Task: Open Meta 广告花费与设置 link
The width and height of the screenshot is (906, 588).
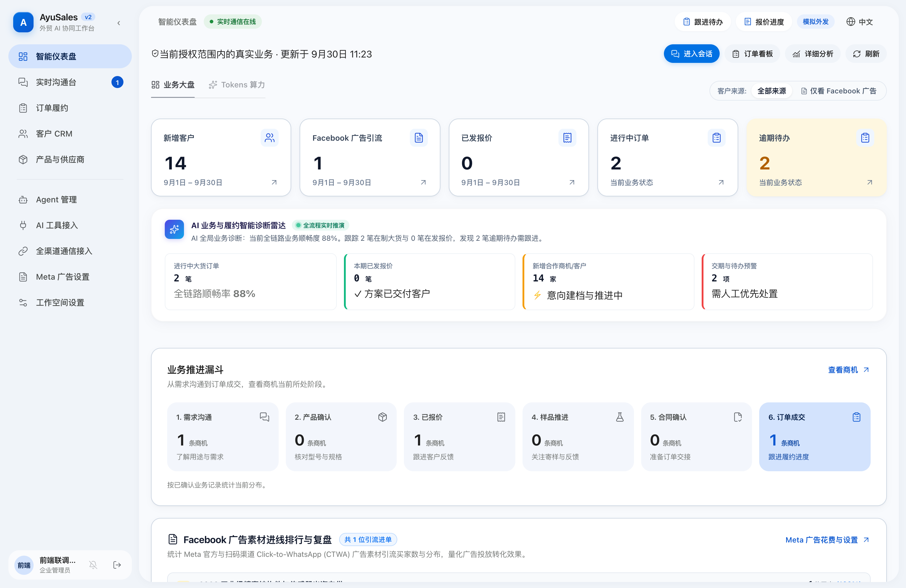Action: pyautogui.click(x=827, y=540)
